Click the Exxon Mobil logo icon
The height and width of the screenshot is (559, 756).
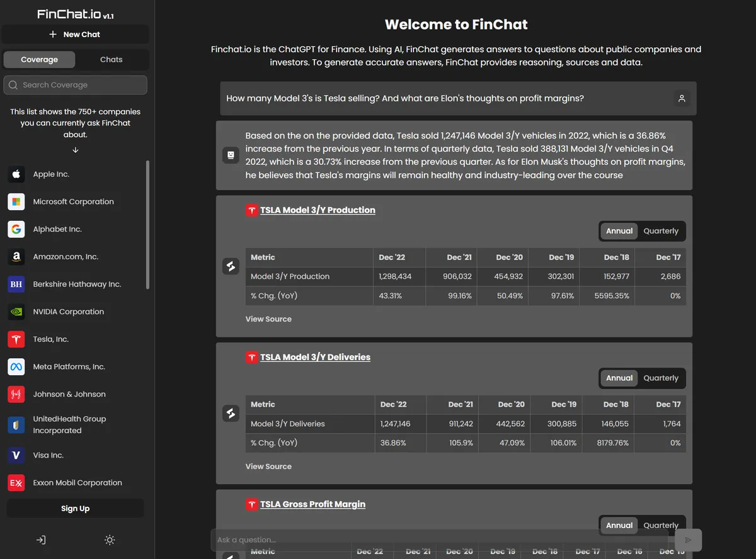click(x=16, y=483)
